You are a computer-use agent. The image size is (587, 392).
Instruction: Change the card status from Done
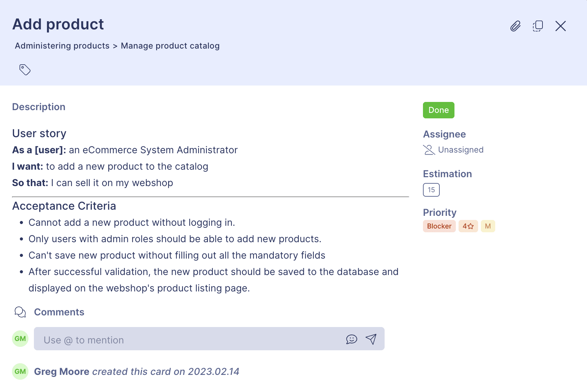(x=438, y=110)
